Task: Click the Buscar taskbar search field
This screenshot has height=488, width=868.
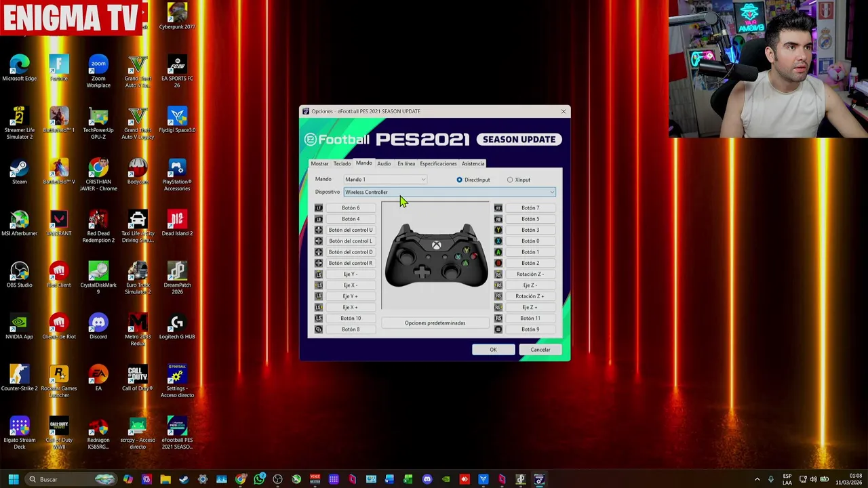Action: point(70,479)
